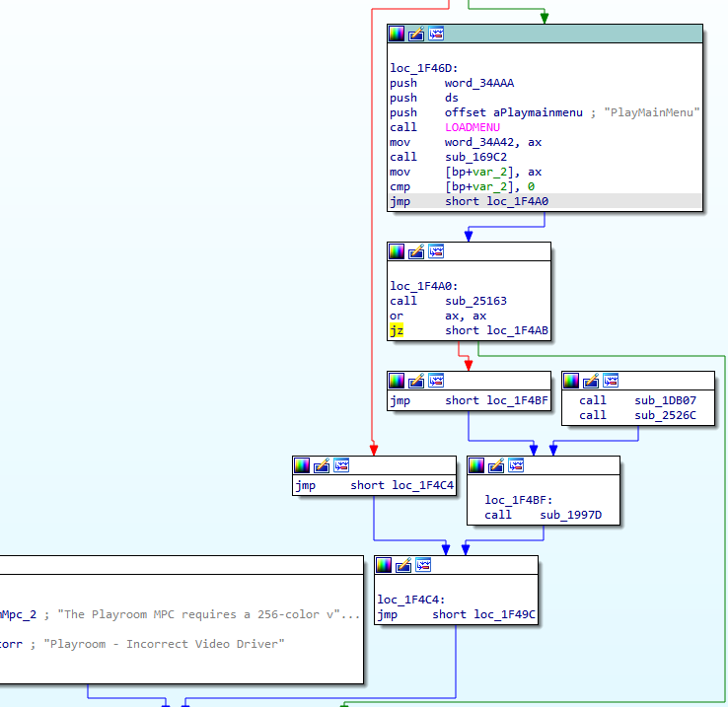Image resolution: width=728 pixels, height=707 pixels.
Task: Click loc_1F4BF label
Action: point(519,500)
